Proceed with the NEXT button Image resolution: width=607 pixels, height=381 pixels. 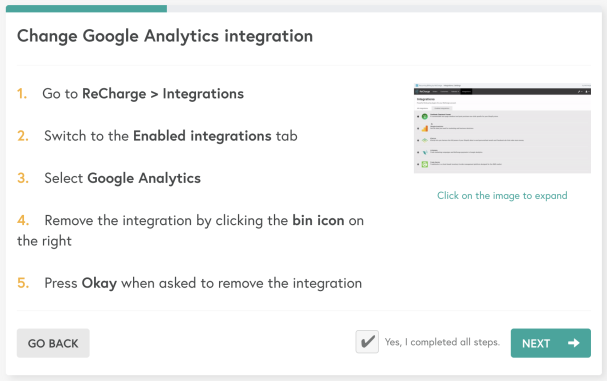[550, 343]
